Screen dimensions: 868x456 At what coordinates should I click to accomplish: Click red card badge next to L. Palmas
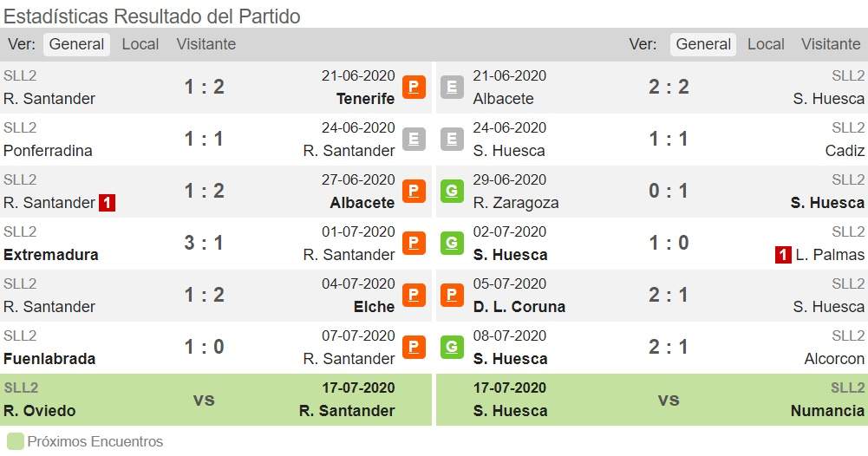783,255
